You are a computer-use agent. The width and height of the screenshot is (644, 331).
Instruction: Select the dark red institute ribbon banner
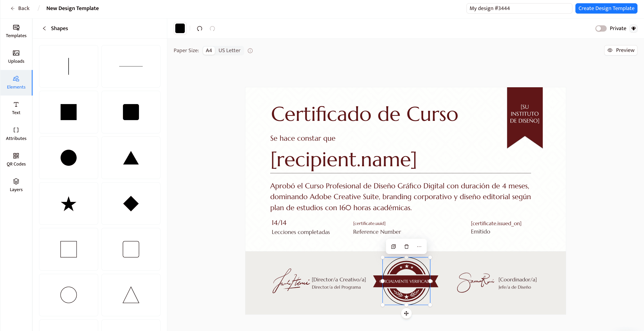point(525,118)
